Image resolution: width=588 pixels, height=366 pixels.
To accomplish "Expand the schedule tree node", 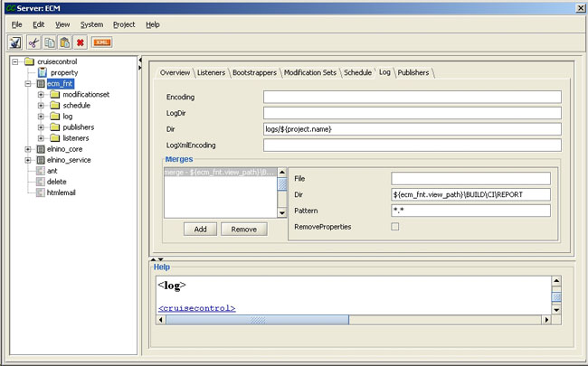I will point(41,105).
